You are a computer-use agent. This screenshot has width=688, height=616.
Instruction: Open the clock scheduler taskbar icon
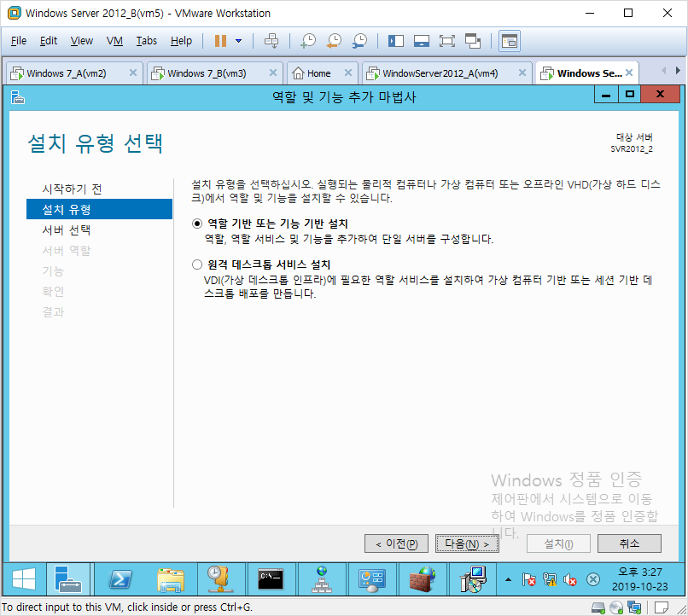221,579
